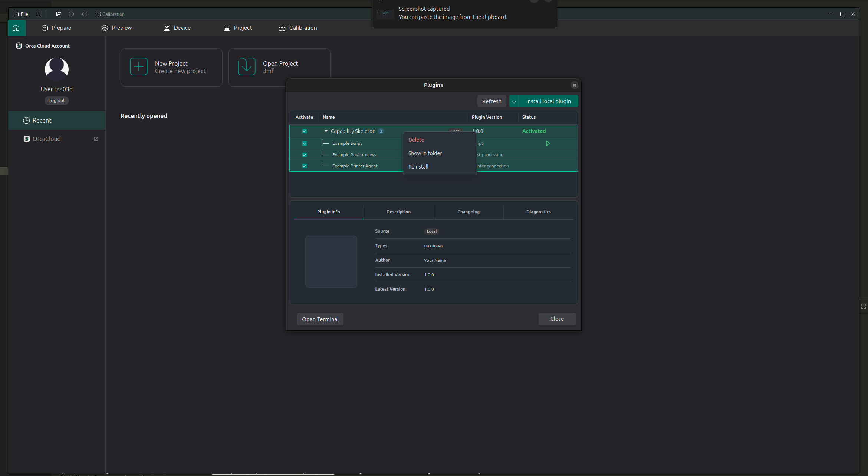Click the OrcaCloud external link icon
Screen dimensions: 868x476
coord(96,139)
